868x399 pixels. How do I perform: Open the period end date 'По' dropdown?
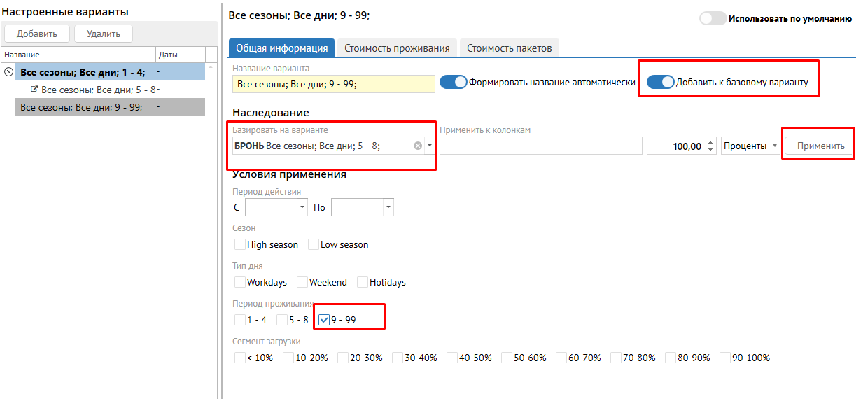(388, 207)
